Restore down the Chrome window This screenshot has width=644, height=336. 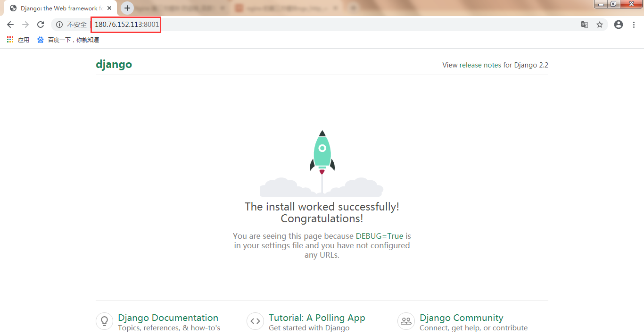[613, 4]
